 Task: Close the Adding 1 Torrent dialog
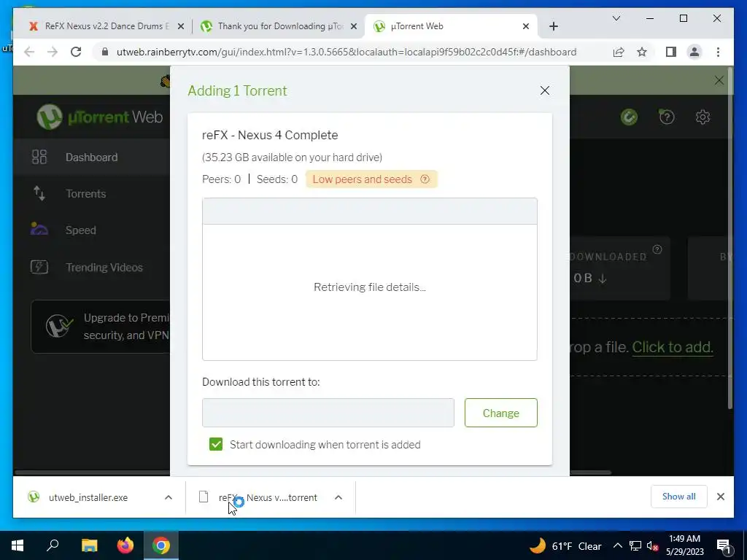544,90
